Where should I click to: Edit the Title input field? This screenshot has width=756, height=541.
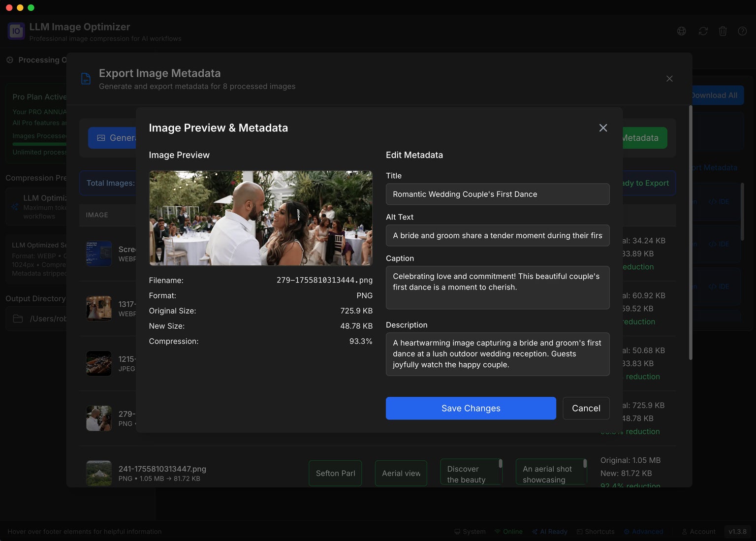(x=498, y=194)
